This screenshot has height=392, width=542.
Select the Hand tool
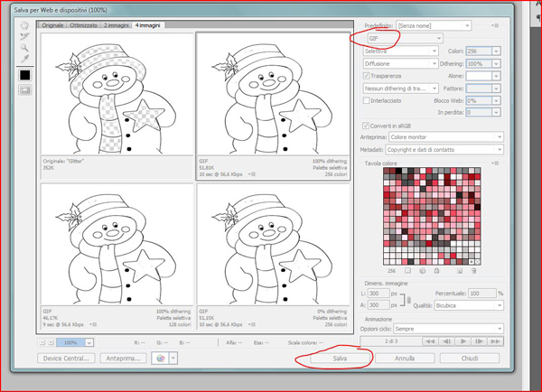coord(24,25)
